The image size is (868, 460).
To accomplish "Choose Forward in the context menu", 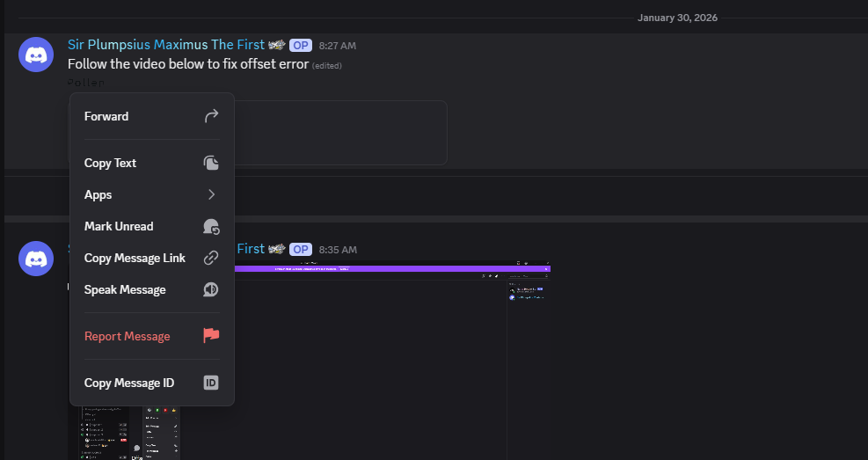I will (x=151, y=116).
